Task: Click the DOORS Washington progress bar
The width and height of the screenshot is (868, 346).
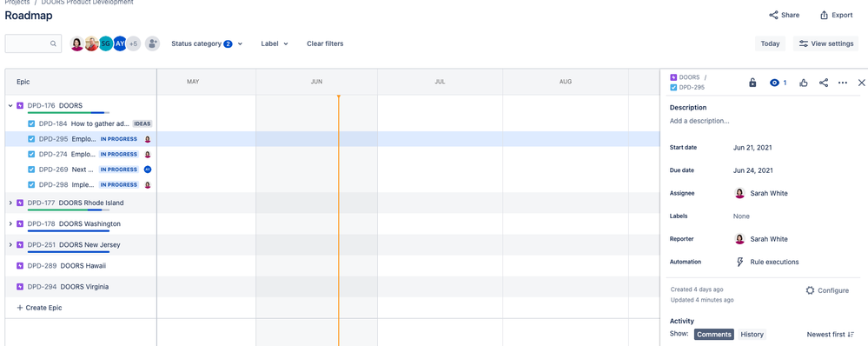Action: pyautogui.click(x=69, y=231)
